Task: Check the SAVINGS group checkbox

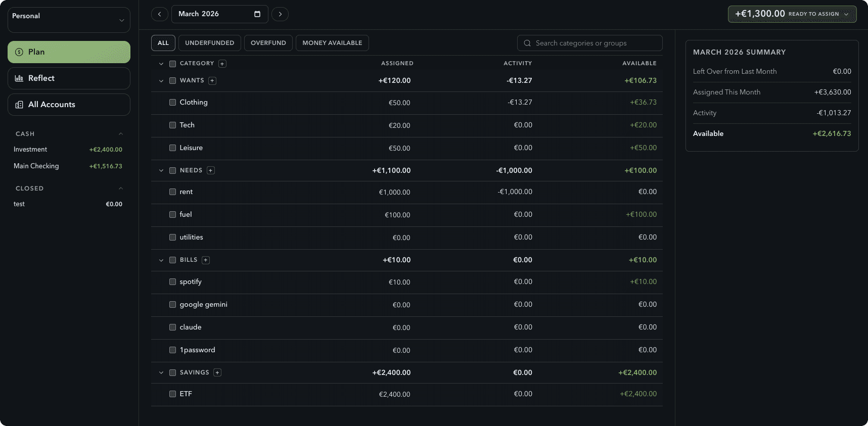Action: pos(172,372)
